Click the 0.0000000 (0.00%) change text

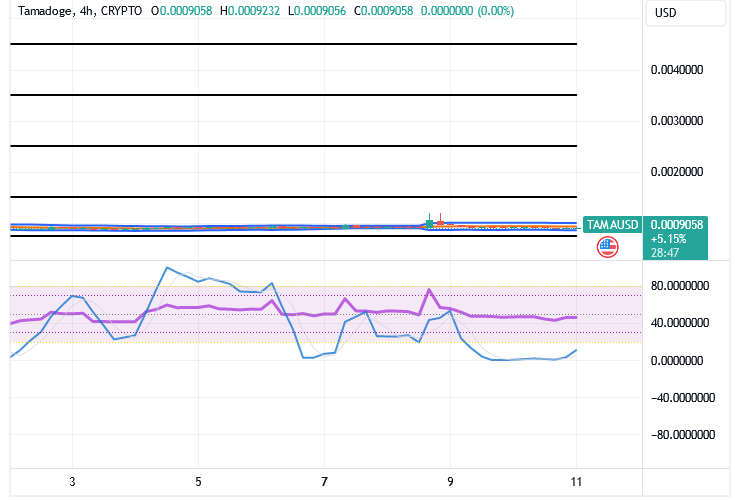(x=467, y=11)
